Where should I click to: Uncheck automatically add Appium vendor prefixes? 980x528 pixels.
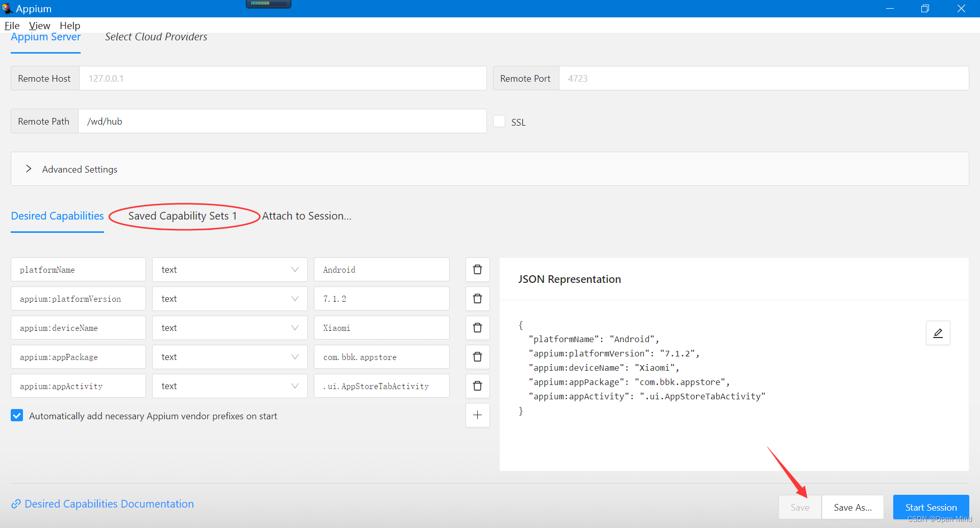[17, 416]
